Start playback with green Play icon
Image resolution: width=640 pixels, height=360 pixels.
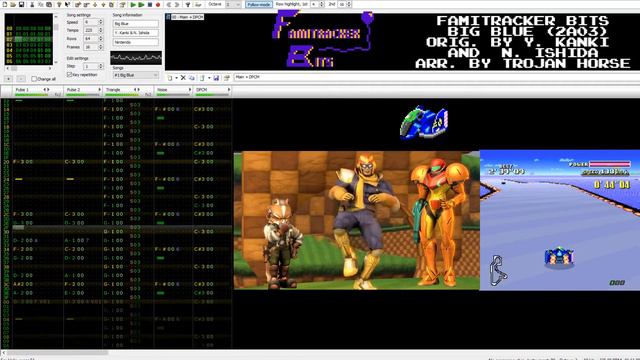(x=133, y=4)
